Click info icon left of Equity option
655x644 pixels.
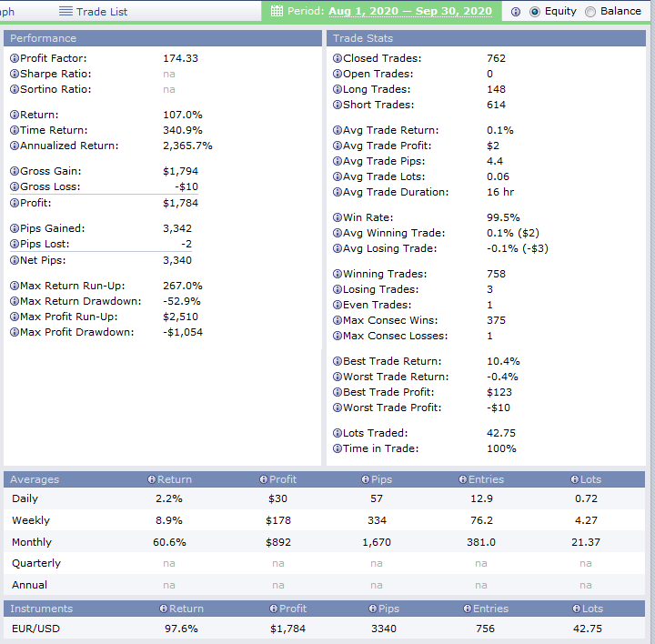click(x=516, y=12)
